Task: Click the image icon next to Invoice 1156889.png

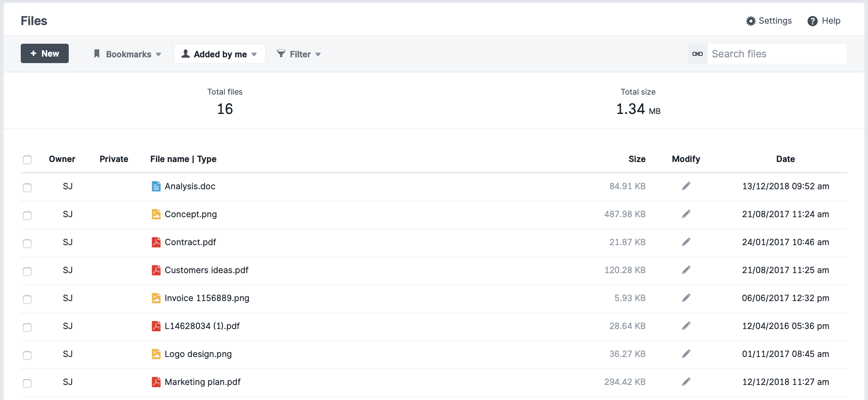Action: pos(156,298)
